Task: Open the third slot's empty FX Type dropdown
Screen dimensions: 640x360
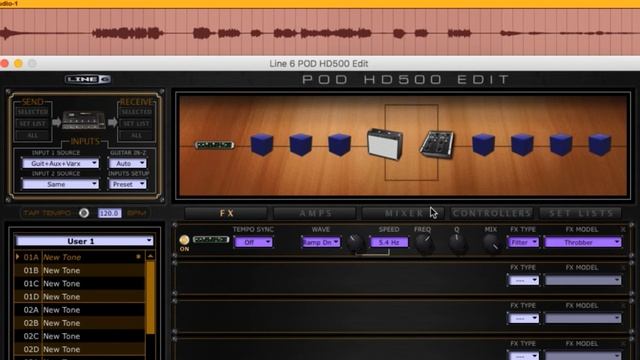Action: pyautogui.click(x=523, y=318)
